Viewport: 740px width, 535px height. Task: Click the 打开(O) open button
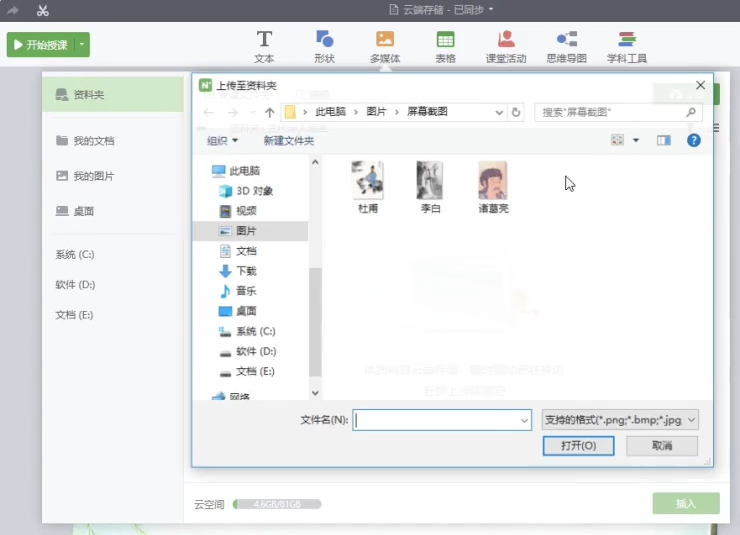tap(578, 446)
